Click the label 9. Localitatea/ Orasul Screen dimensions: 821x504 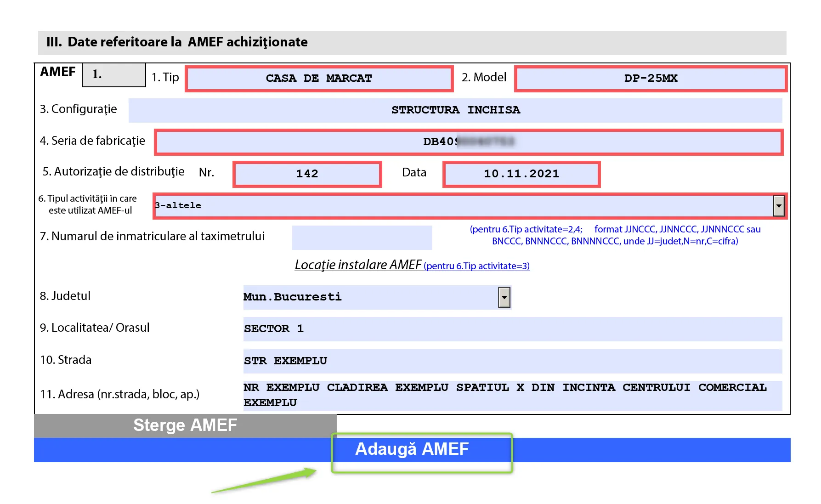[x=95, y=328]
